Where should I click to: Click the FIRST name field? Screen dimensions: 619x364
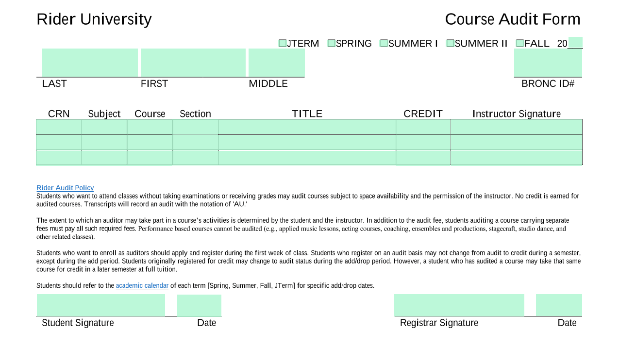click(x=193, y=63)
